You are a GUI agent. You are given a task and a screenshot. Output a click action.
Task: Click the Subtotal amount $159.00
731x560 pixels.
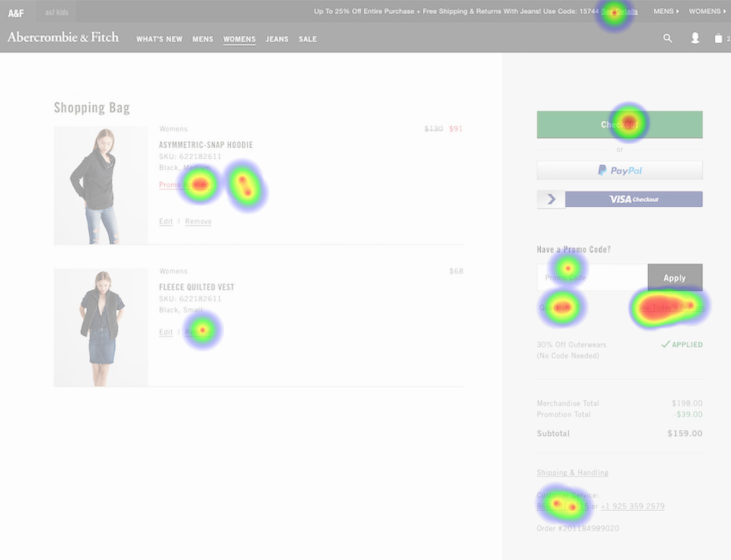click(x=685, y=433)
